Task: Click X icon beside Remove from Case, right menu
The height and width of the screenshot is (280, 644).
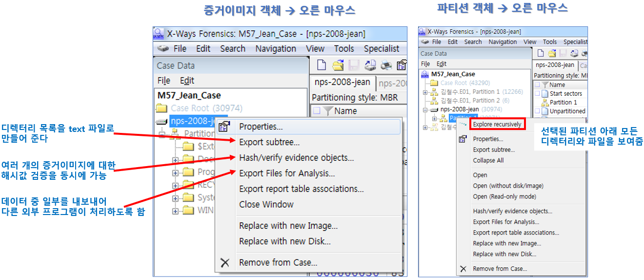Action: (x=463, y=269)
